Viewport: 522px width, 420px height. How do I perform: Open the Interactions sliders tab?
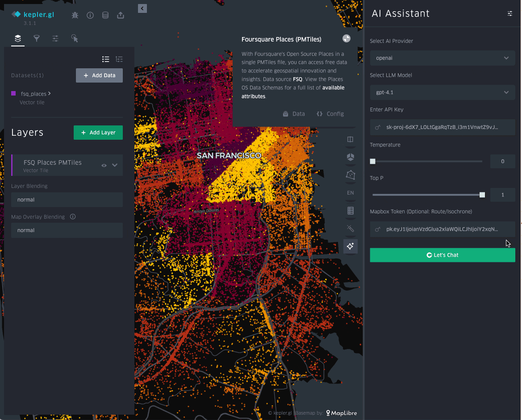(55, 38)
